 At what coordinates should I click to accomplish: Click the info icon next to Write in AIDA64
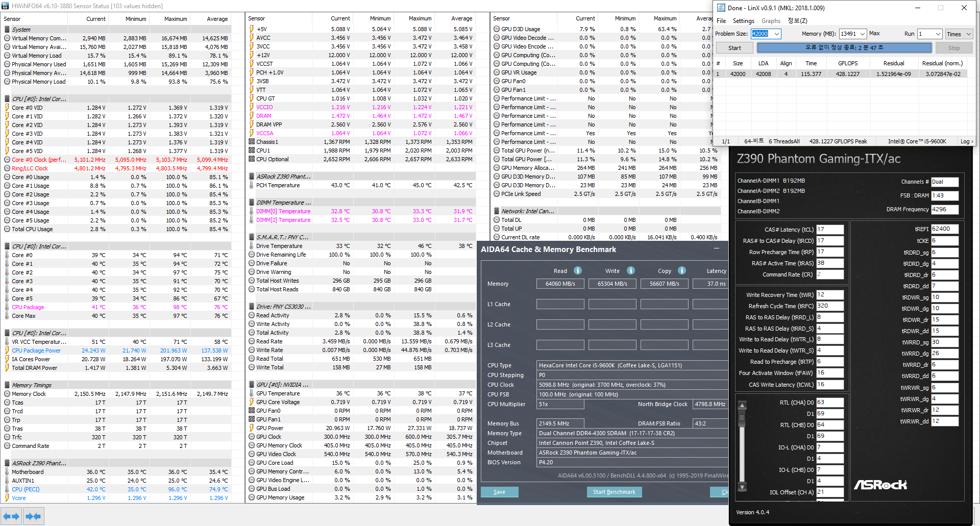coord(631,270)
